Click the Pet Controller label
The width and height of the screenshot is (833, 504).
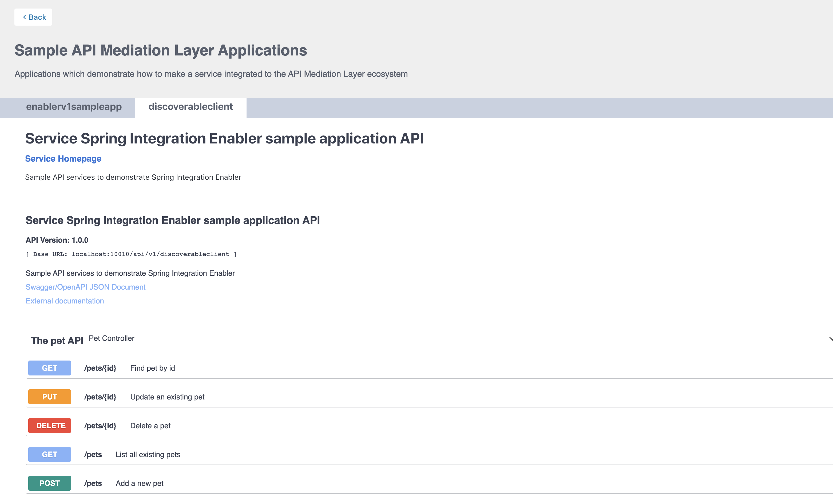111,338
